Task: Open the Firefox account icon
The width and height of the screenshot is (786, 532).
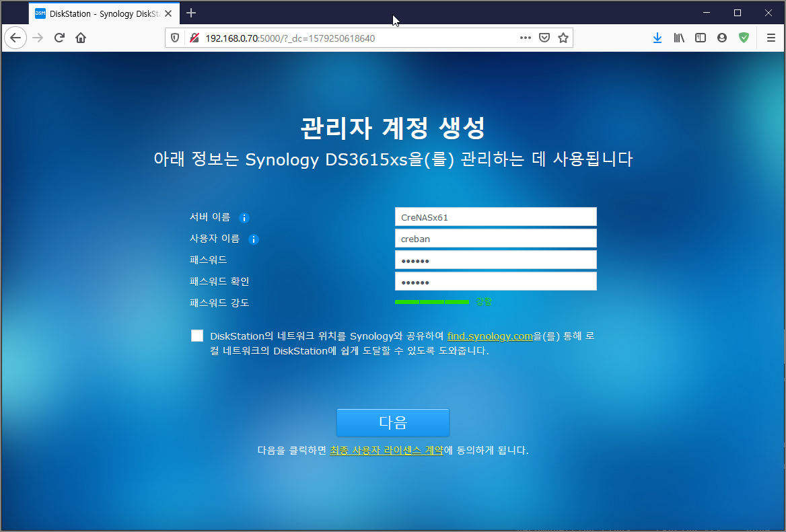Action: click(x=722, y=38)
